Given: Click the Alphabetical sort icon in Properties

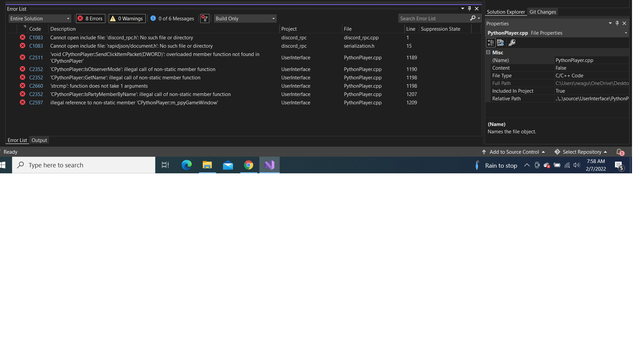Looking at the screenshot, I should [x=500, y=43].
